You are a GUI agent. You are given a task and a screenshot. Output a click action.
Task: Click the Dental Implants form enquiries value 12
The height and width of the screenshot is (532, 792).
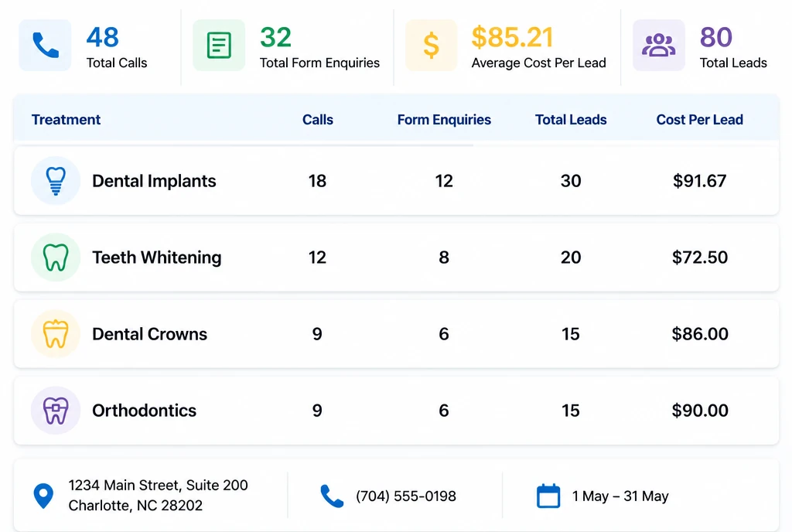click(444, 181)
